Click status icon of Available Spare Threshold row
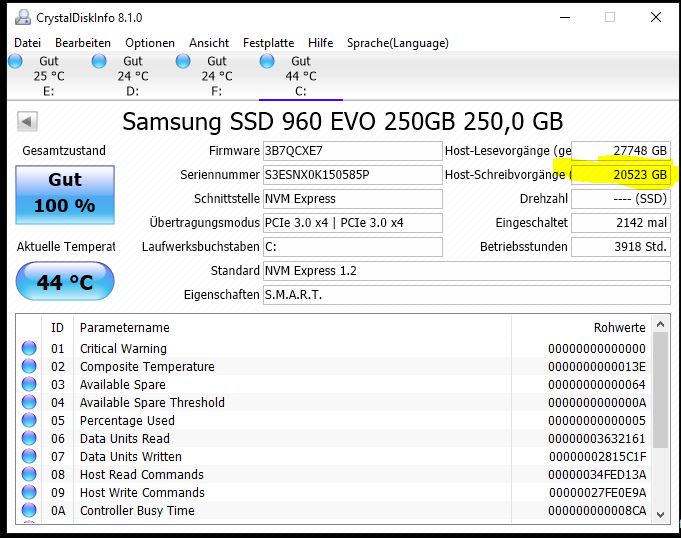The image size is (681, 538). point(29,402)
